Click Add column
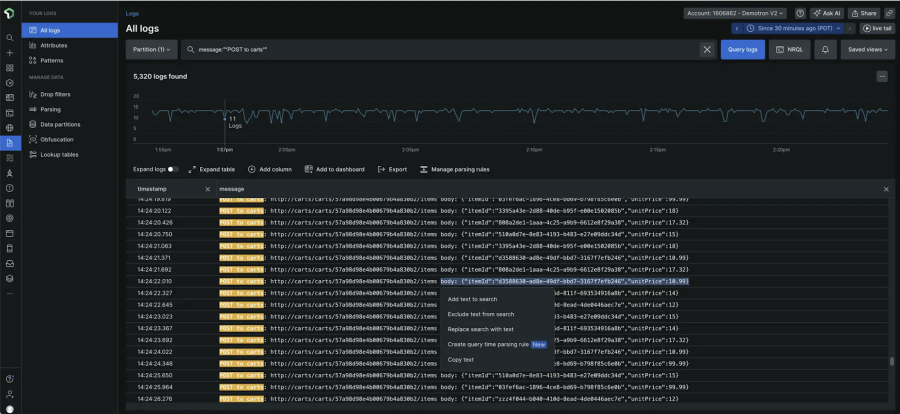The width and height of the screenshot is (900, 414). (x=270, y=169)
